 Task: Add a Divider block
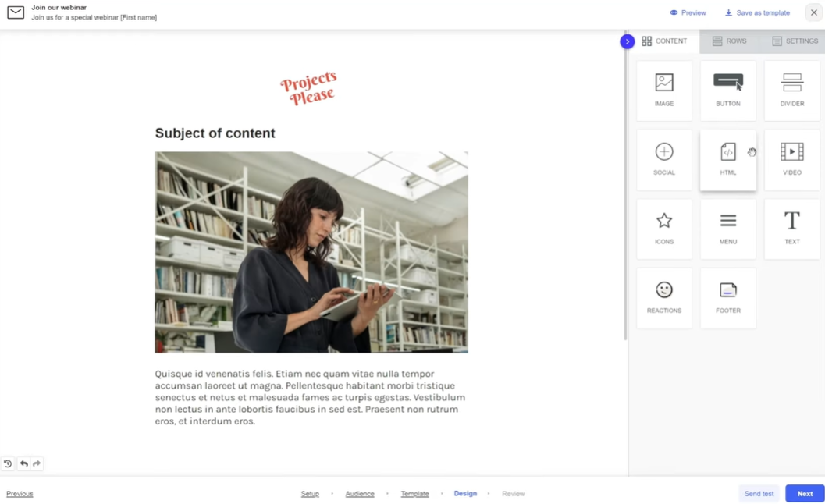coord(791,89)
